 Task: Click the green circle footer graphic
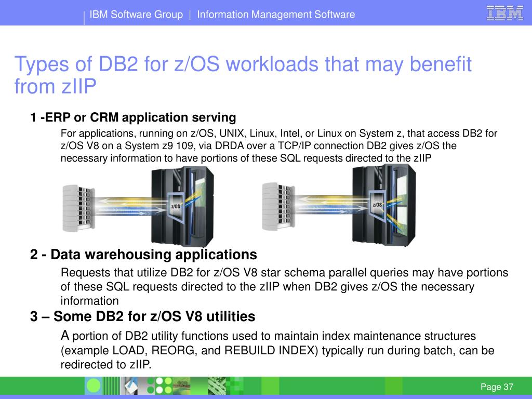tap(94, 385)
